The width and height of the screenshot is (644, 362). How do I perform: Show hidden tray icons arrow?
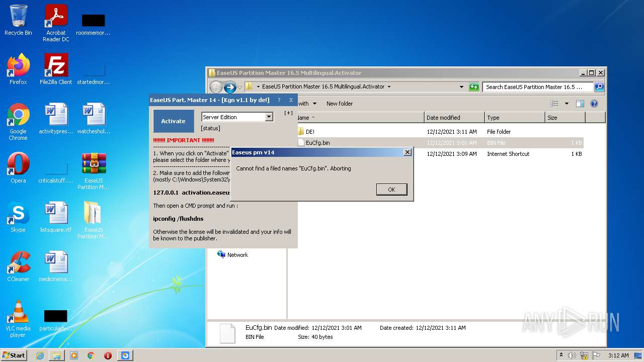coord(561,355)
